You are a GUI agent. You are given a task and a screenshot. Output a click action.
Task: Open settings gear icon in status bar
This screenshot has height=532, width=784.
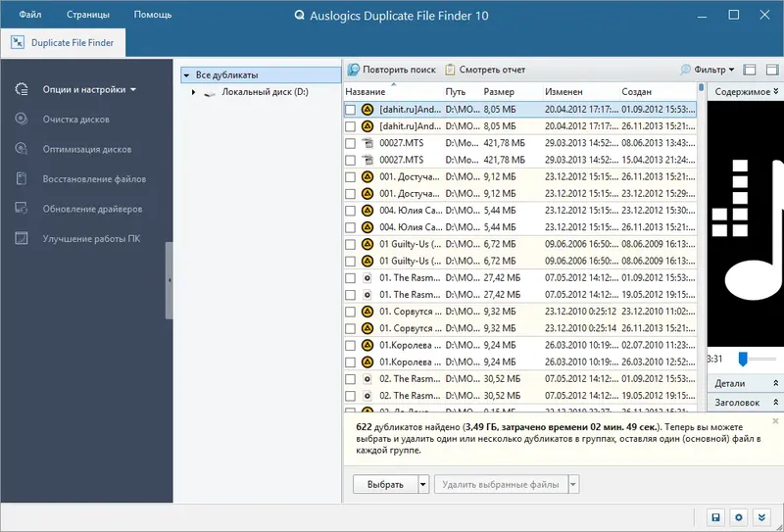(739, 517)
